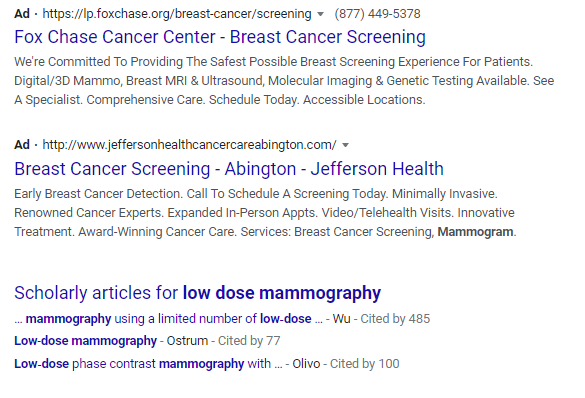
Task: Open the Scholarly articles for low dose mammography heading
Action: coord(197,292)
